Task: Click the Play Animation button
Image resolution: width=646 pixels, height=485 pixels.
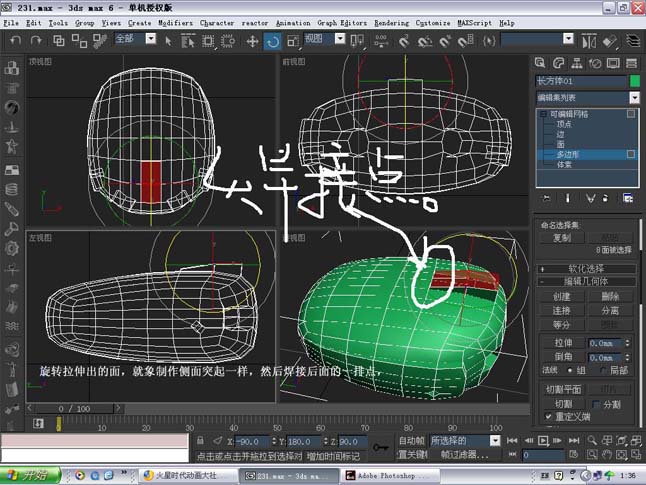Action: click(x=543, y=441)
